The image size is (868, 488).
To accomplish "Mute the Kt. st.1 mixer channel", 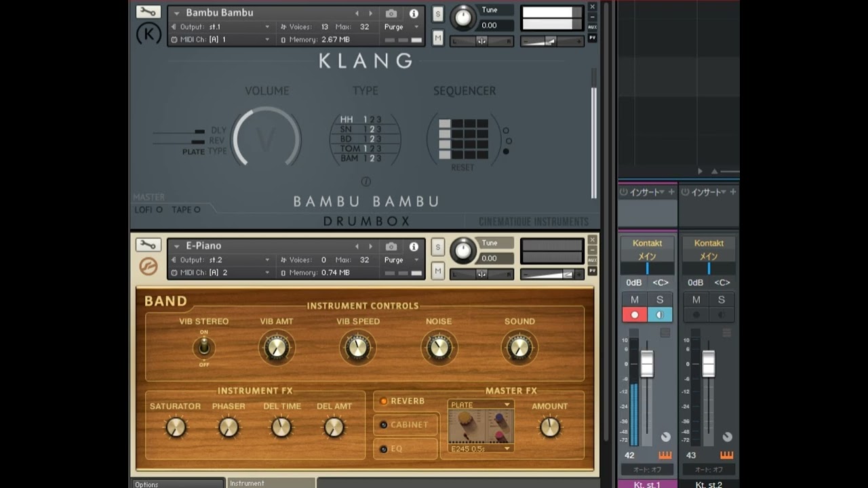I will coord(635,300).
